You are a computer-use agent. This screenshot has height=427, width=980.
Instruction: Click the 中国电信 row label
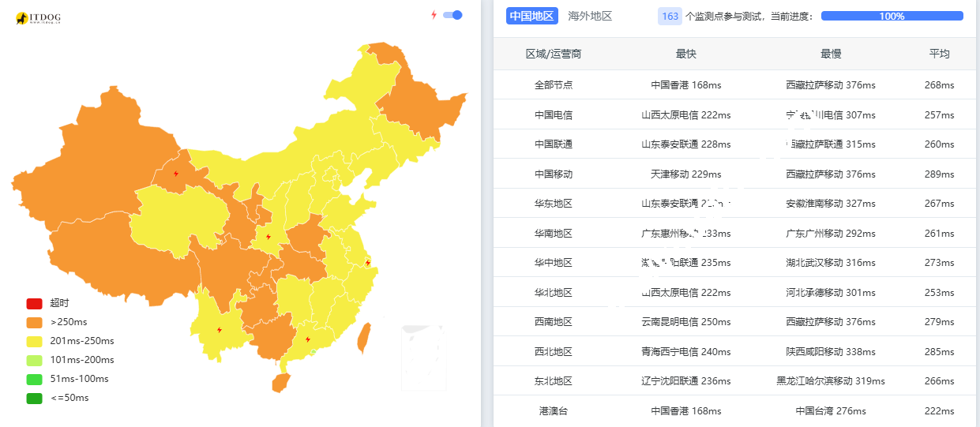coord(554,114)
